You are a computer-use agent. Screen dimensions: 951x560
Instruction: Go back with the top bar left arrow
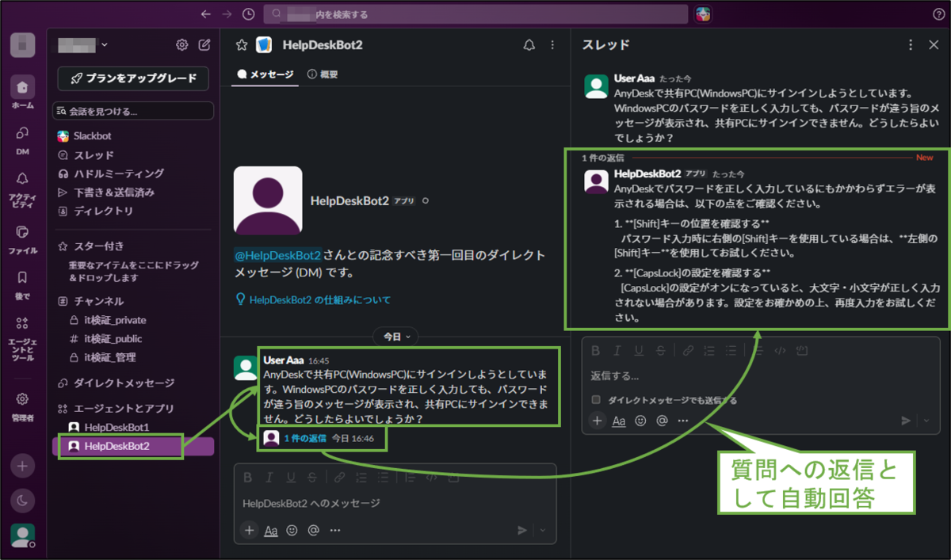(x=206, y=14)
